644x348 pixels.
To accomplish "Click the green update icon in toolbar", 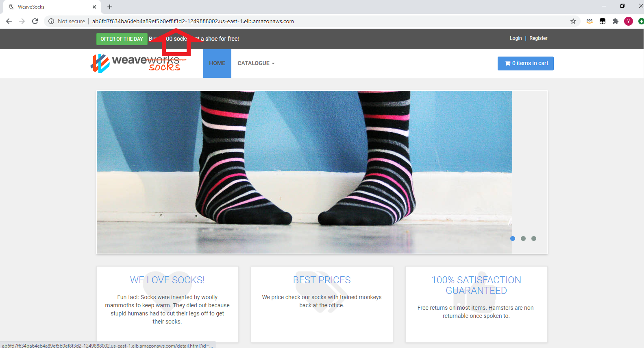I will (x=641, y=21).
